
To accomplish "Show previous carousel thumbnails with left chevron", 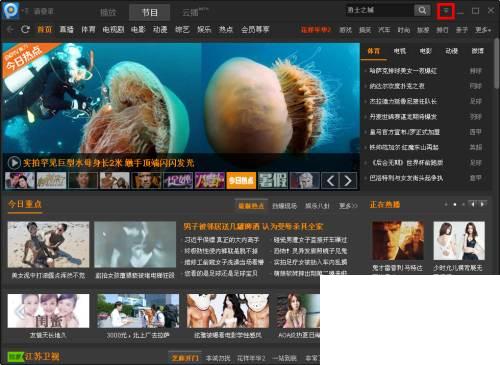I will pyautogui.click(x=330, y=181).
